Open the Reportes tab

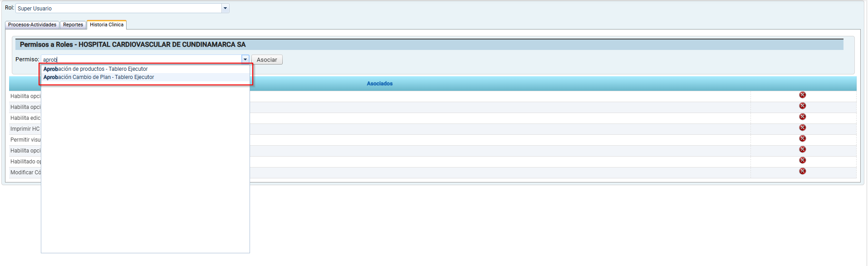coord(73,25)
